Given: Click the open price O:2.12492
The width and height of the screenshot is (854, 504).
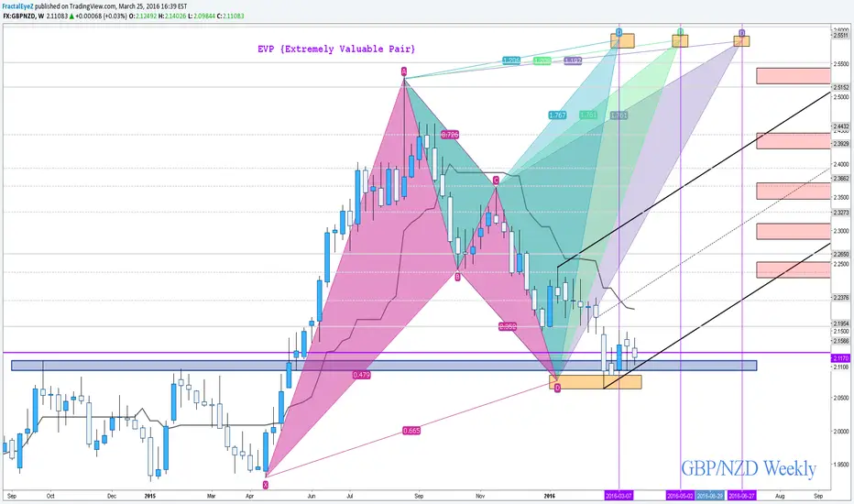Looking at the screenshot, I should tap(143, 16).
